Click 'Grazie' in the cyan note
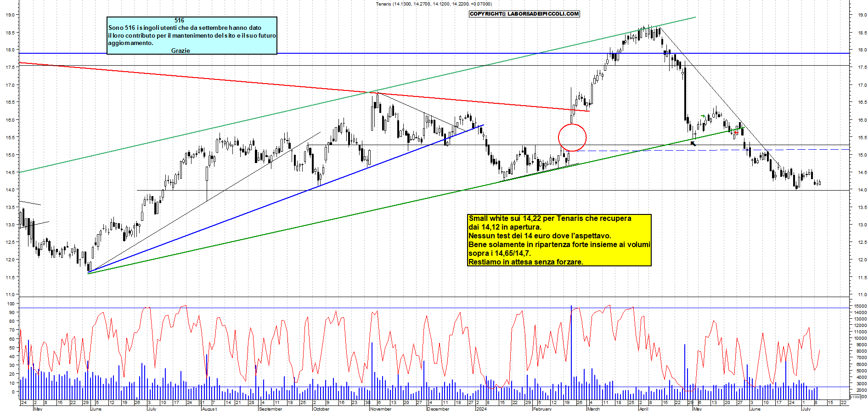The width and height of the screenshot is (868, 411). 180,51
